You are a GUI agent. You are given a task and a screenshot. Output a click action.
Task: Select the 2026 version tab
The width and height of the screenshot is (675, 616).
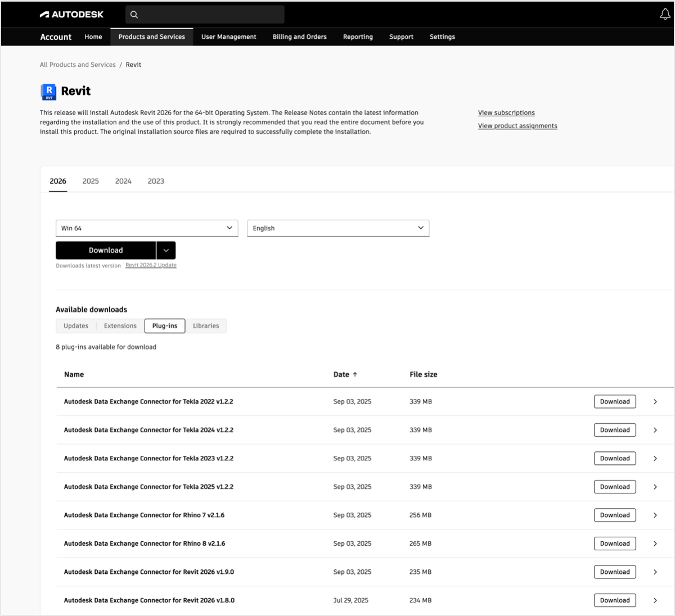coord(58,181)
